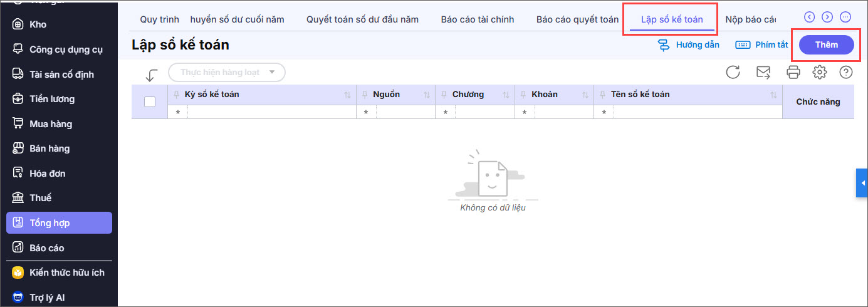Open the Báo cáo quyết toán tab
This screenshot has height=307, width=868.
tap(577, 19)
